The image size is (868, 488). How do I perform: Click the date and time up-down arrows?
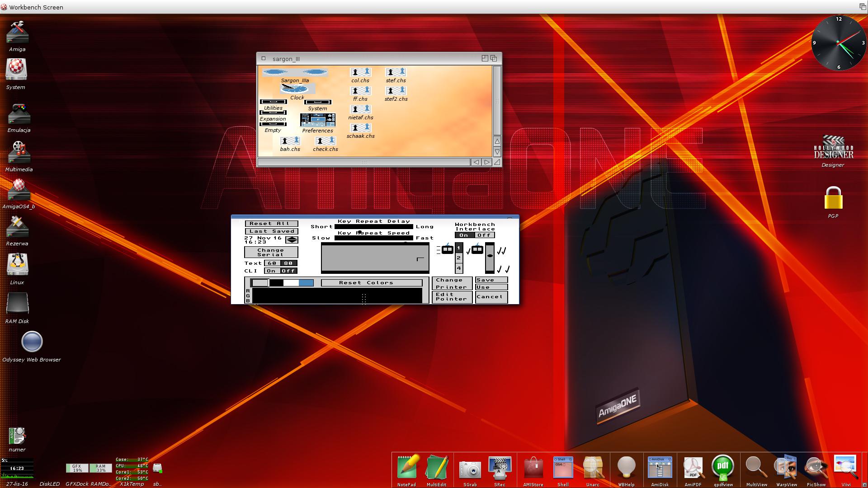pos(292,240)
